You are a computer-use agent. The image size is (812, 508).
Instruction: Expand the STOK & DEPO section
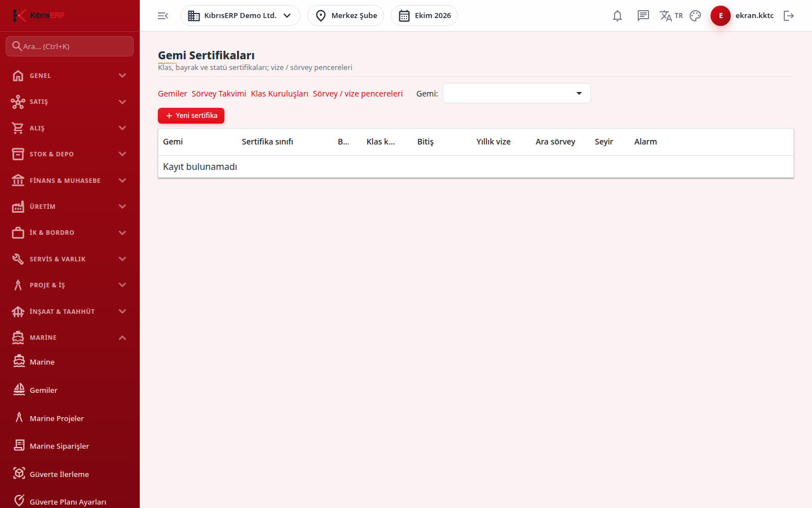pos(70,154)
